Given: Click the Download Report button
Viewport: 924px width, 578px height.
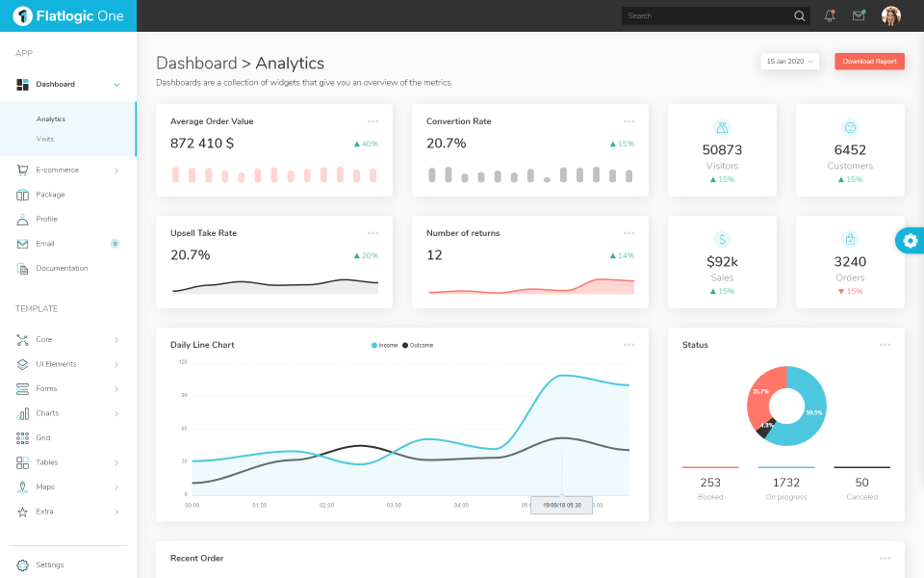Looking at the screenshot, I should (x=869, y=61).
